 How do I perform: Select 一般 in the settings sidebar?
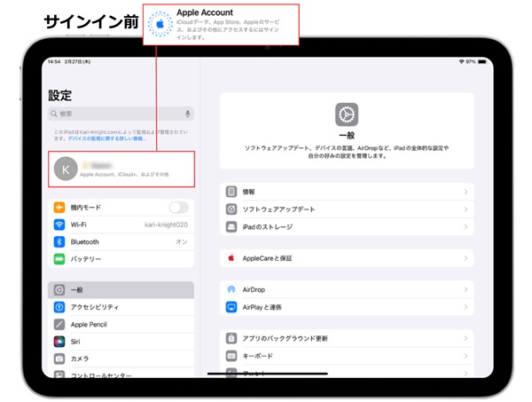[121, 290]
